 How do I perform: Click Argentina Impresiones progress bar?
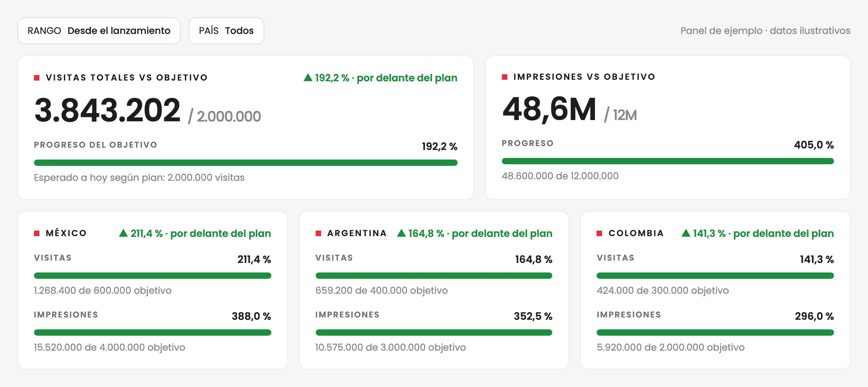434,333
